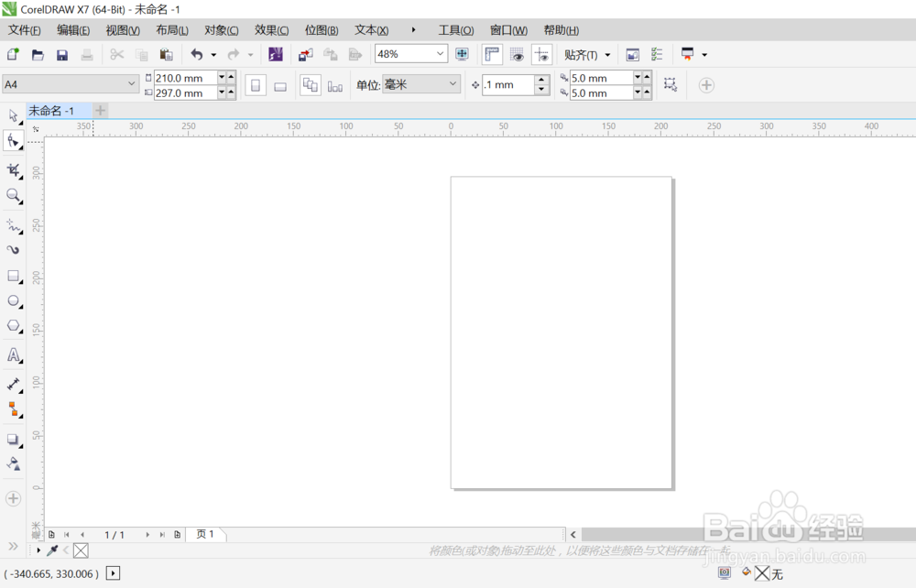
Task: Select the Crop tool
Action: click(x=13, y=170)
